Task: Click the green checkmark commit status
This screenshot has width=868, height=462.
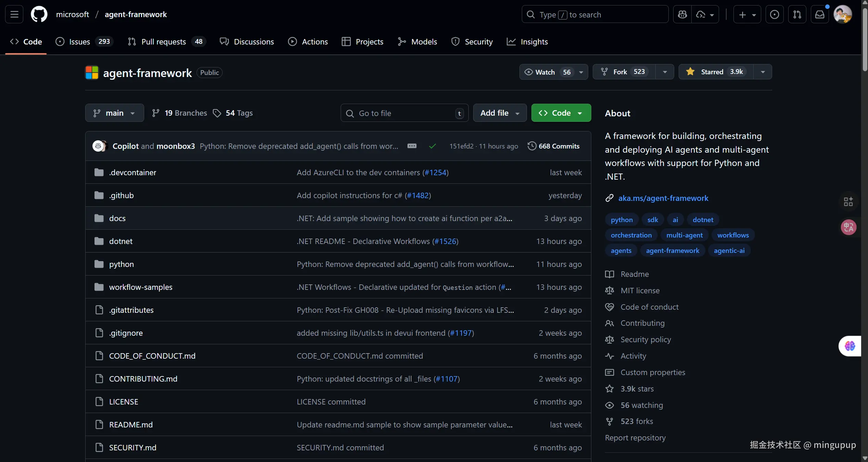Action: (x=432, y=146)
